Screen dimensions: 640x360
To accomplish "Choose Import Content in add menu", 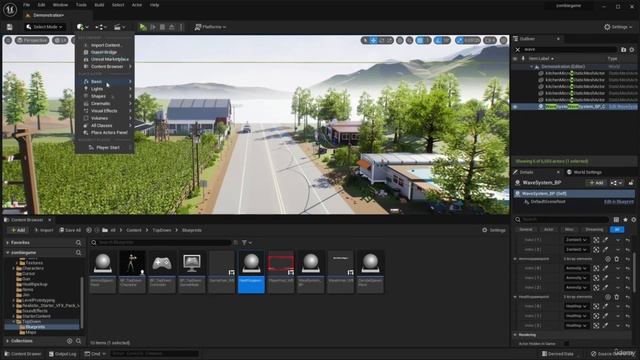I will coord(105,45).
